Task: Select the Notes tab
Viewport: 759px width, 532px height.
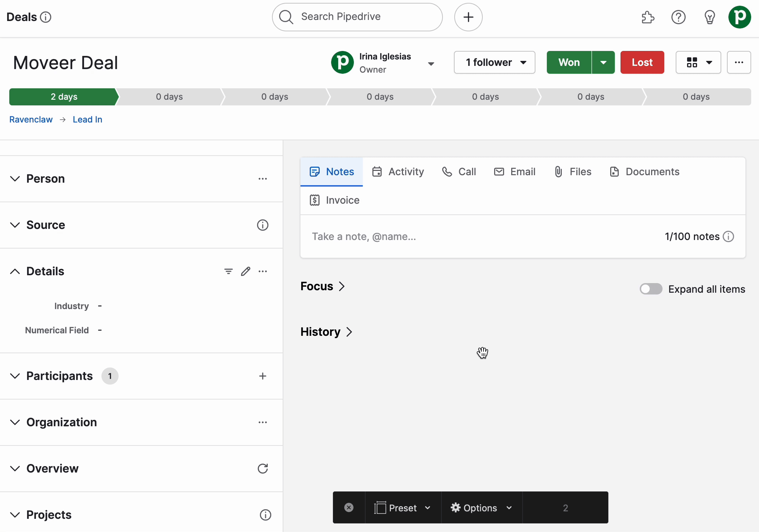Action: [331, 172]
